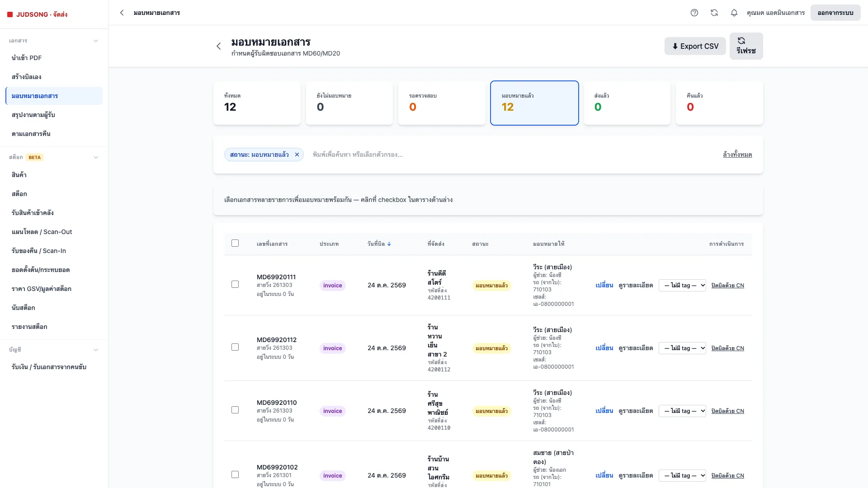The width and height of the screenshot is (868, 488).
Task: Click the help question mark icon
Action: coord(694,13)
